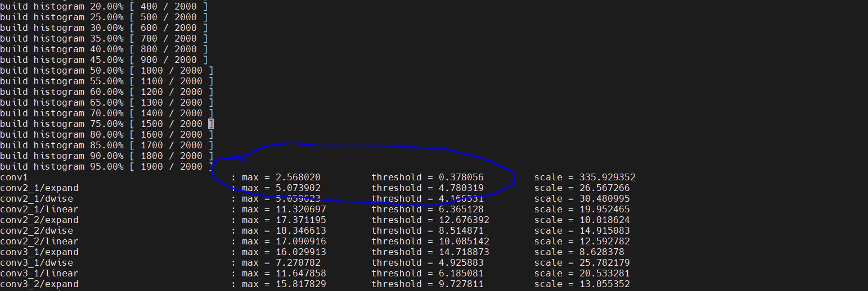The image size is (868, 291).
Task: Click the text '1500 / 2000' on the 75.00% line
Action: point(172,124)
